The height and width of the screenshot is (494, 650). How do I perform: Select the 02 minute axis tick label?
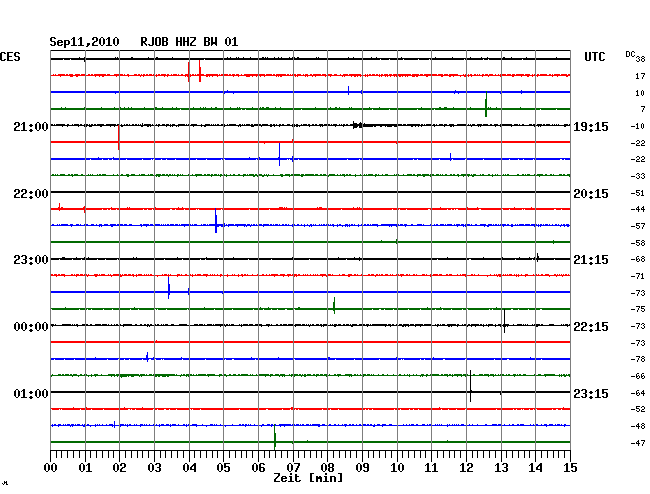119,468
